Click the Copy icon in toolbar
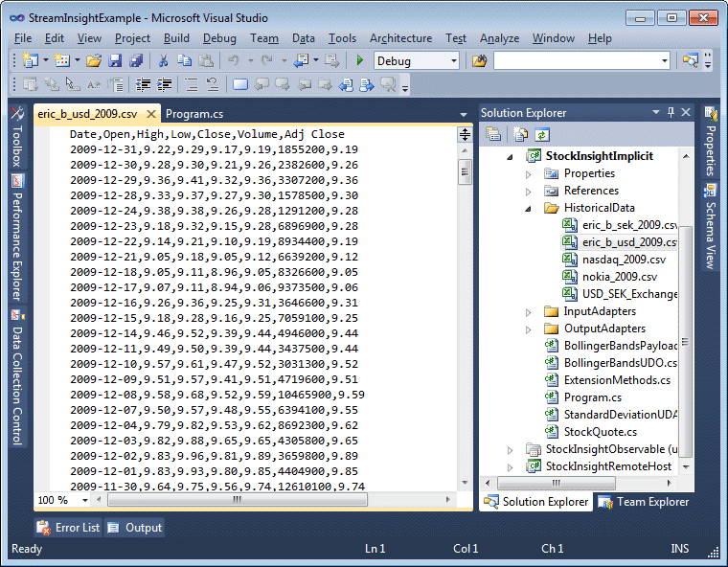Screen dimensions: 728x567 point(184,60)
